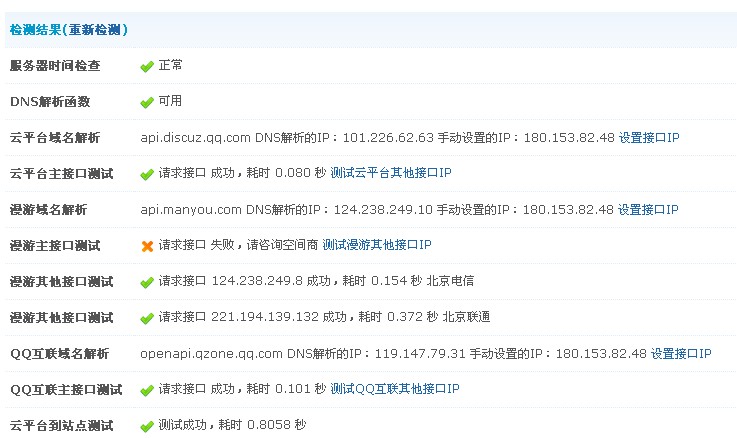Select 漫游其他接口测试 label for 北京电信 row
The width and height of the screenshot is (737, 438).
click(62, 282)
